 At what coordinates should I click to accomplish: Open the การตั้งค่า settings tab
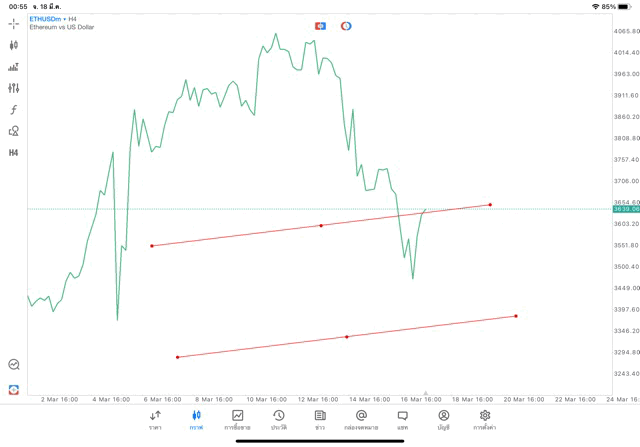pyautogui.click(x=485, y=419)
